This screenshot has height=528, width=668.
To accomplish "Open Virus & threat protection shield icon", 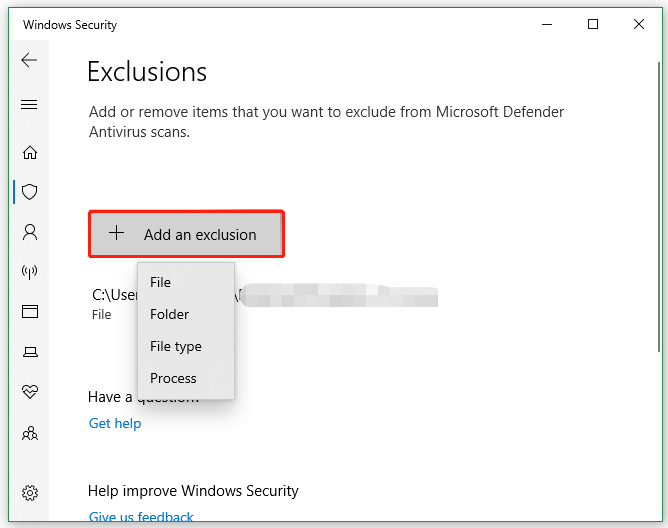I will click(x=30, y=192).
